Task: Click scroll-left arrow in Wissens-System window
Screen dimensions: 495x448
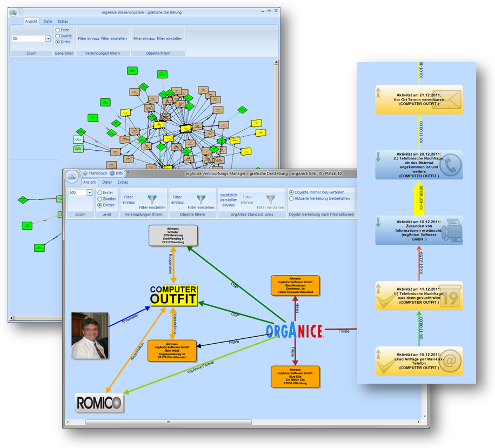Action: pos(12,318)
